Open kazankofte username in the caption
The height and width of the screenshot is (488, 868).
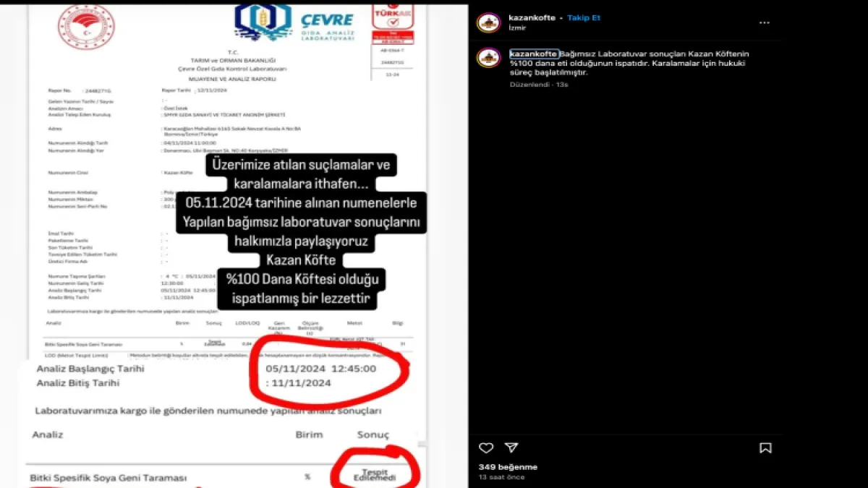coord(533,54)
